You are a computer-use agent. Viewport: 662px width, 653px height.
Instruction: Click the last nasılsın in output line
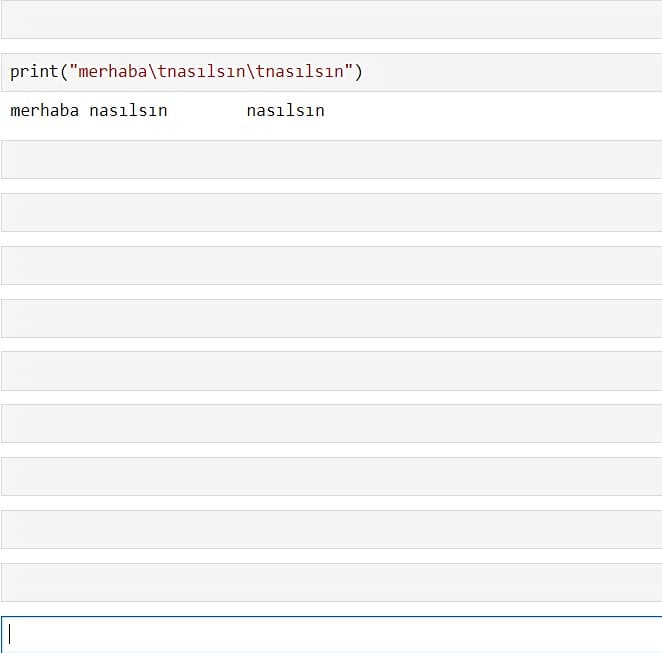(x=285, y=110)
